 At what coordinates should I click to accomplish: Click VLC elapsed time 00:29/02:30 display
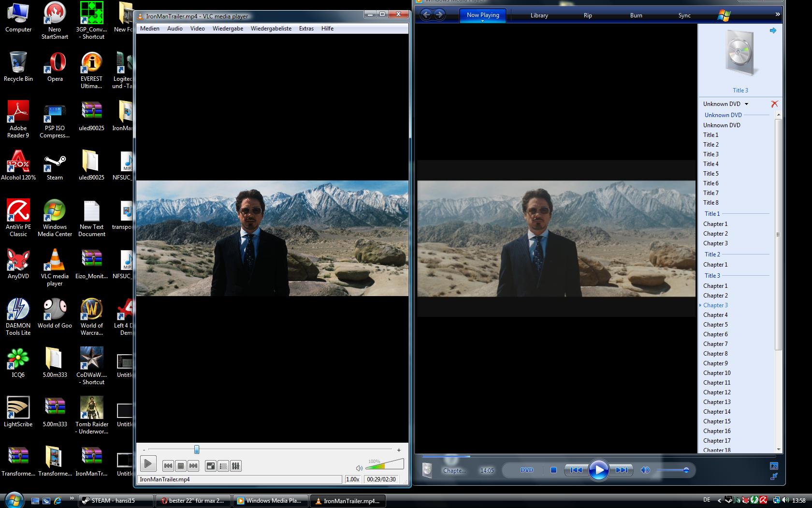381,479
